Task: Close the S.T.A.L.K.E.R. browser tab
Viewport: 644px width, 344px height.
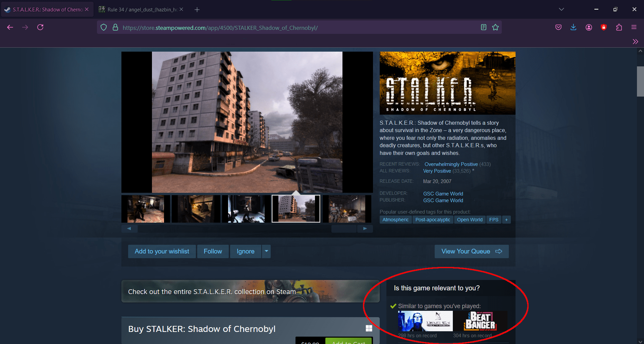Action: [87, 9]
